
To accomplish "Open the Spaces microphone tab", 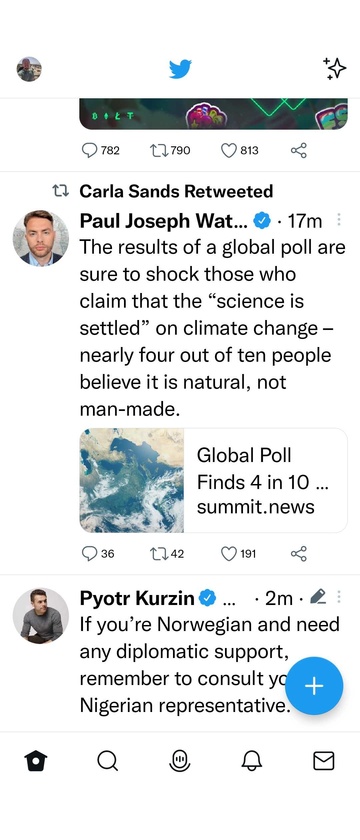I will point(179,761).
